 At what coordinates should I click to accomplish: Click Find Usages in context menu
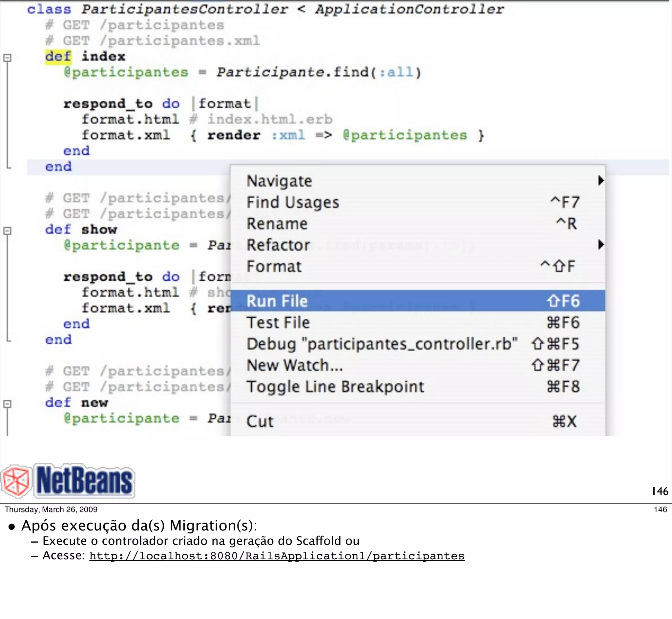coord(293,202)
